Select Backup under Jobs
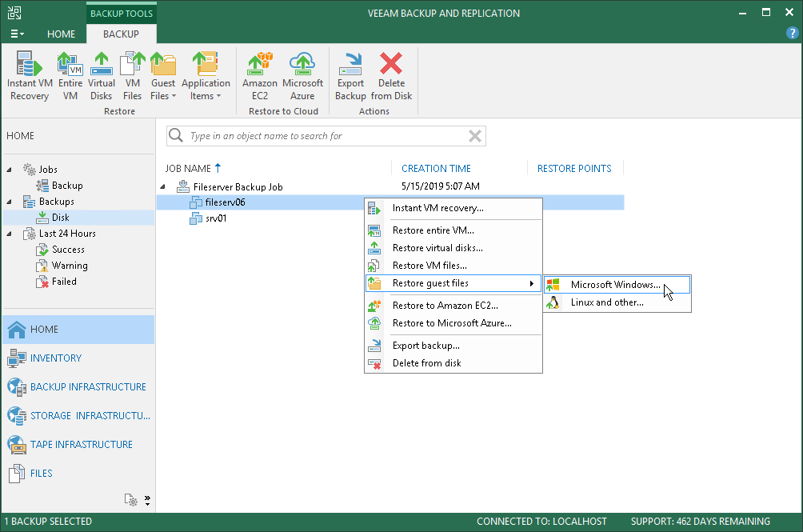Screen dimensions: 803x532 (x=59, y=186)
